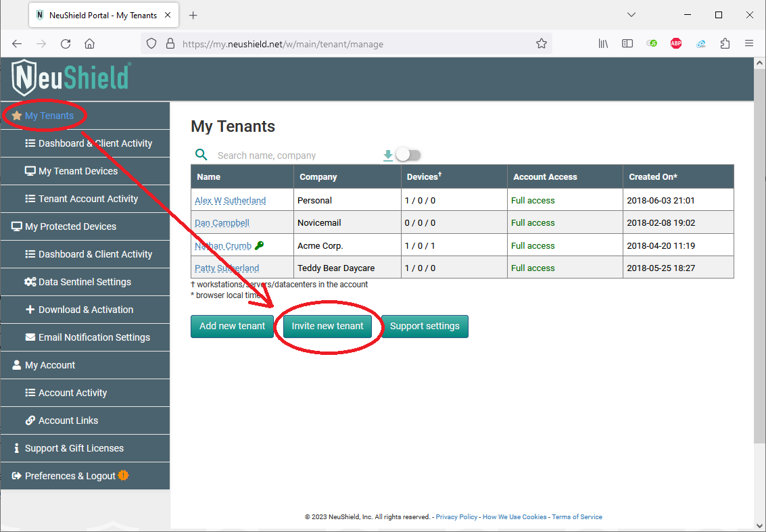Go back in browser history
This screenshot has width=766, height=532.
coord(17,44)
